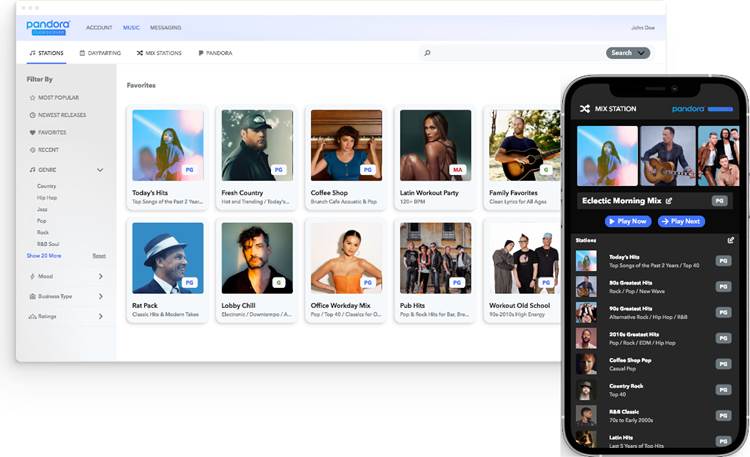
Task: Switch to the Mix Stations tab
Action: 159,53
